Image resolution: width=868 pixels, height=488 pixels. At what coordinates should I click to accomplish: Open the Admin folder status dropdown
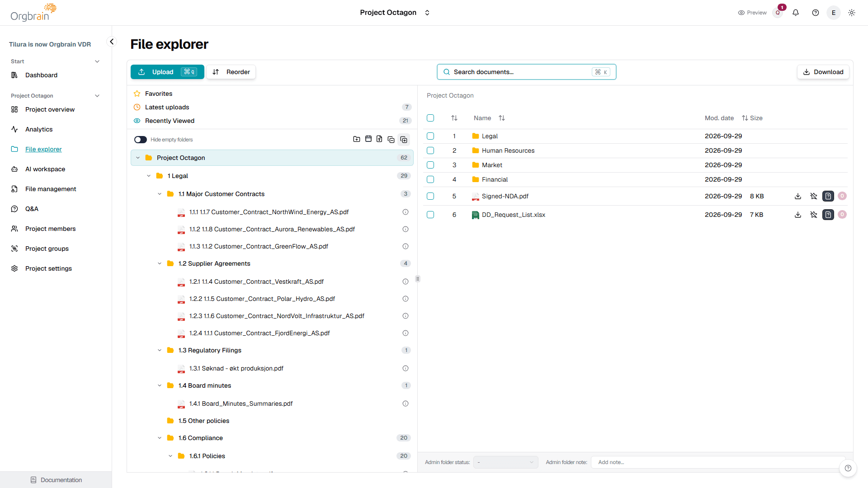(x=505, y=462)
